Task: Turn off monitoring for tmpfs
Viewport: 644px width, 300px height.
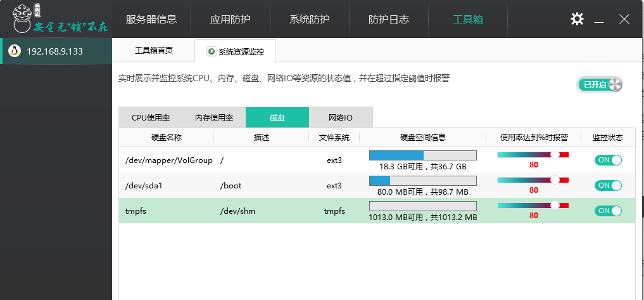Action: (x=609, y=211)
